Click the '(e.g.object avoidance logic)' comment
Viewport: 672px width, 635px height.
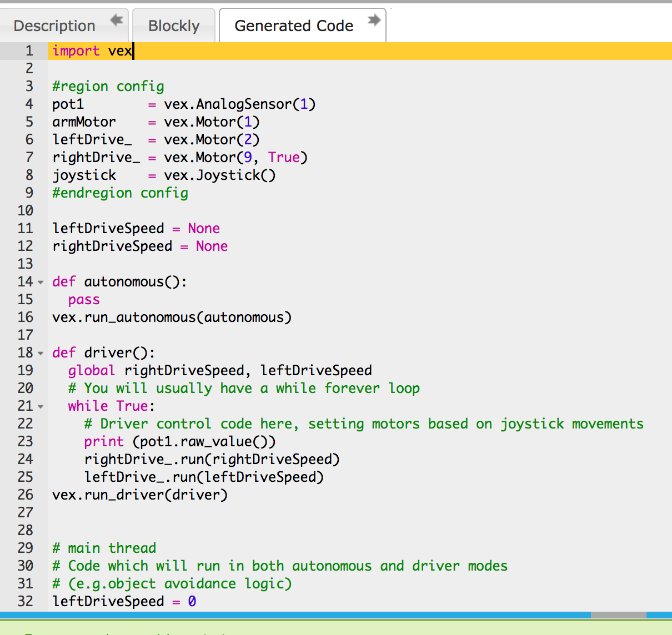tap(172, 584)
